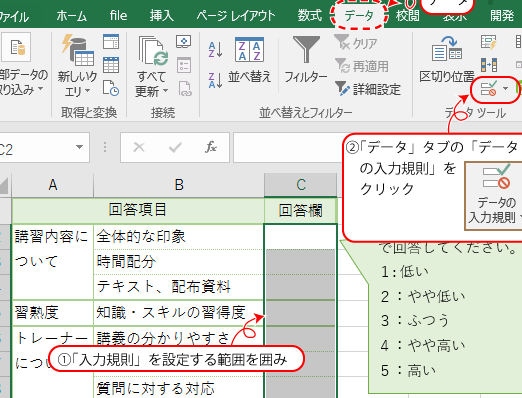Click the empty answer cell beside 全体的な印象
Screen dimensions: 522x398
(x=300, y=236)
